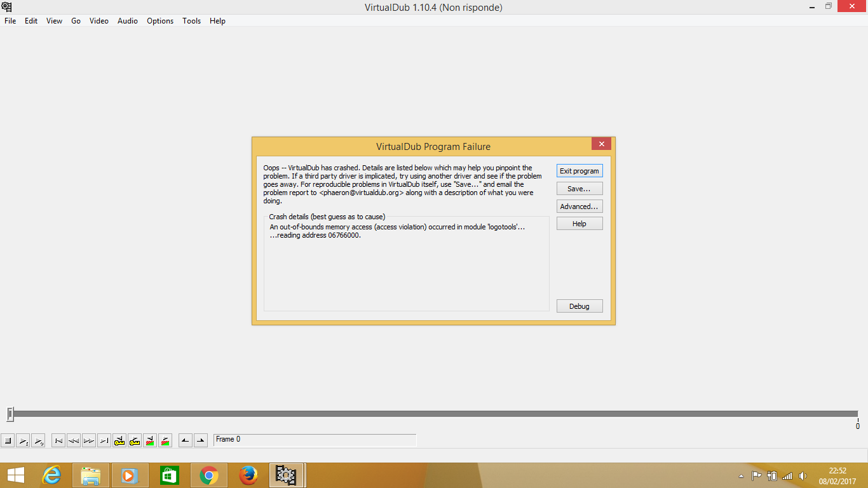The image size is (868, 488).
Task: Click the Crash details group label
Action: [327, 217]
